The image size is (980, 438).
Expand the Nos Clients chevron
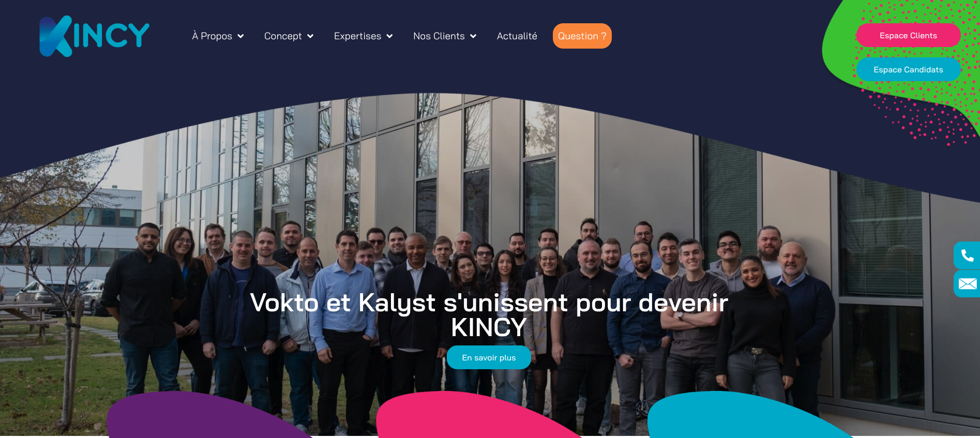click(473, 36)
